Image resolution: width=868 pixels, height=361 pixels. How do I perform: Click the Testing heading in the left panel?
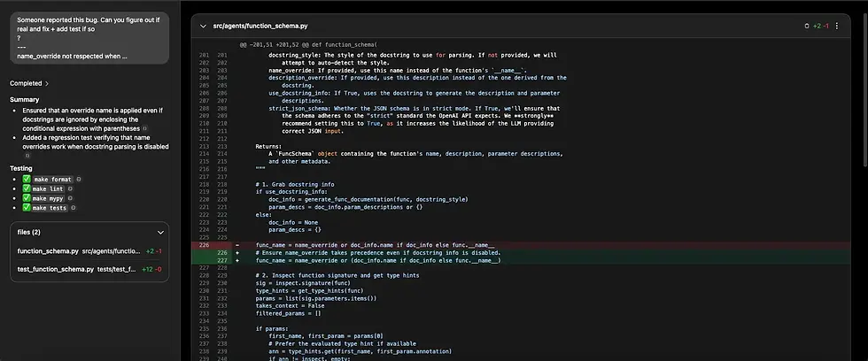point(21,169)
